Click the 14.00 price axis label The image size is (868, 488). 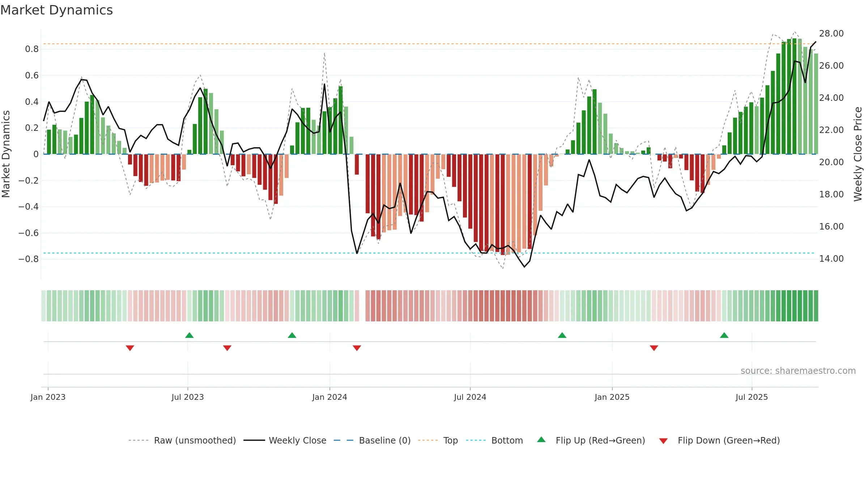(831, 259)
